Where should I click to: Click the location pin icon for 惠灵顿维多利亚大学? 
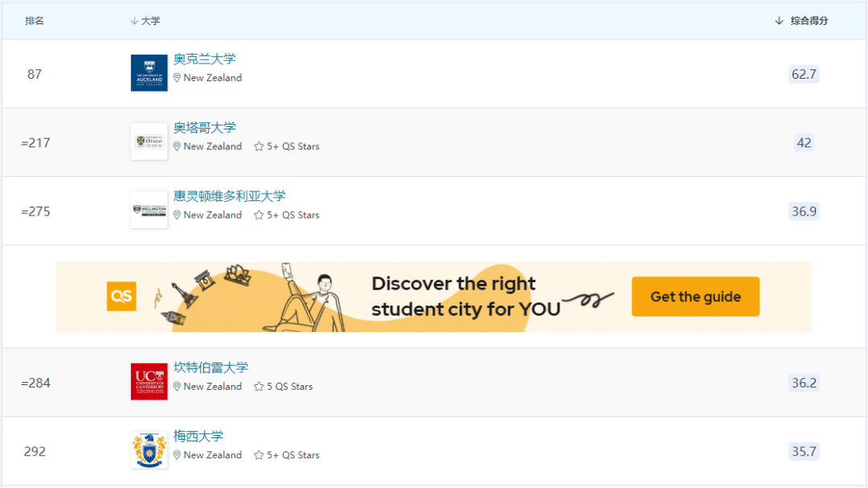pyautogui.click(x=177, y=215)
